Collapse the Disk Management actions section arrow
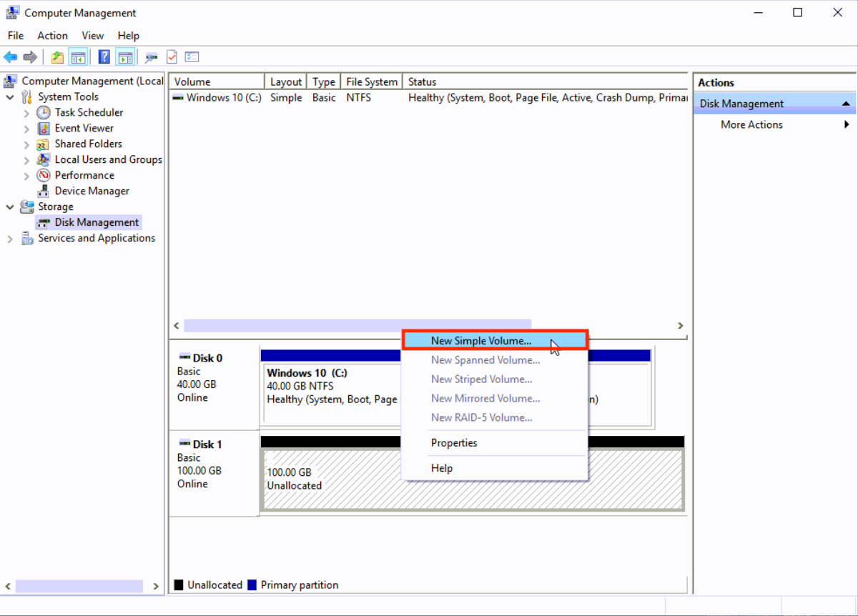858x616 pixels. [846, 104]
